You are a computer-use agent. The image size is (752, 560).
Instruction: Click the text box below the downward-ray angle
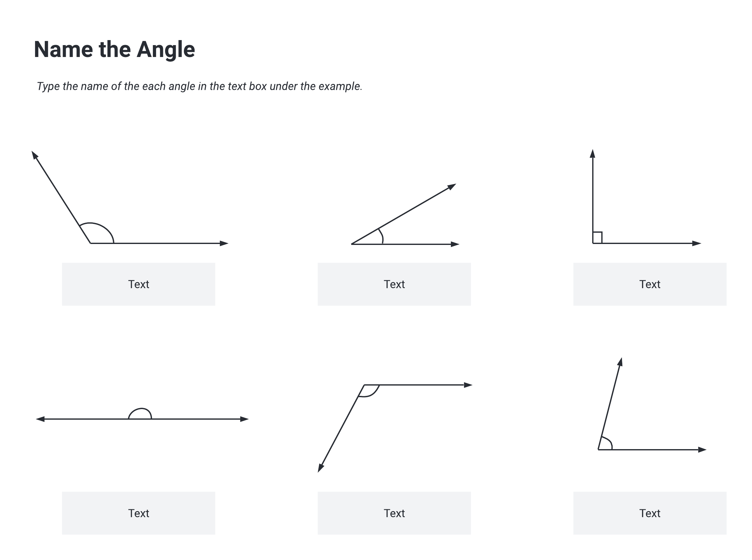(394, 513)
